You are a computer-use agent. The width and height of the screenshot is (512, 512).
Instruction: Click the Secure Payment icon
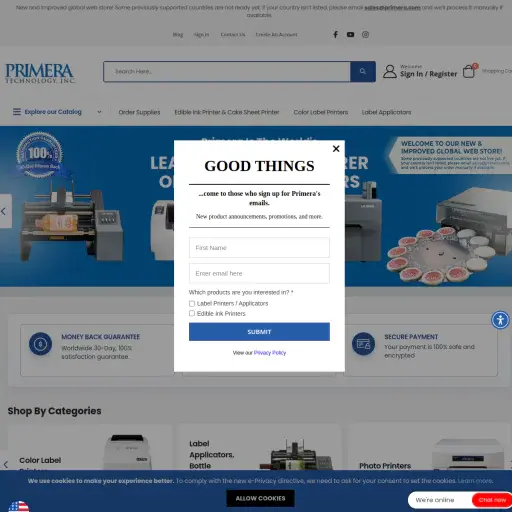pos(363,344)
